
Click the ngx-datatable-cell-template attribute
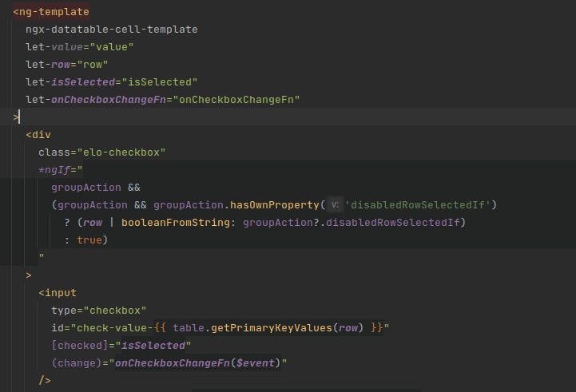point(112,30)
